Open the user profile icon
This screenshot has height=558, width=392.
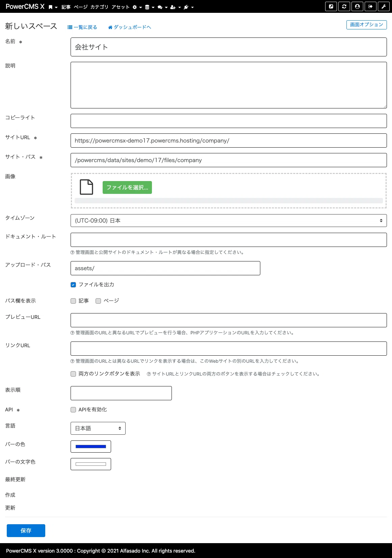357,6
